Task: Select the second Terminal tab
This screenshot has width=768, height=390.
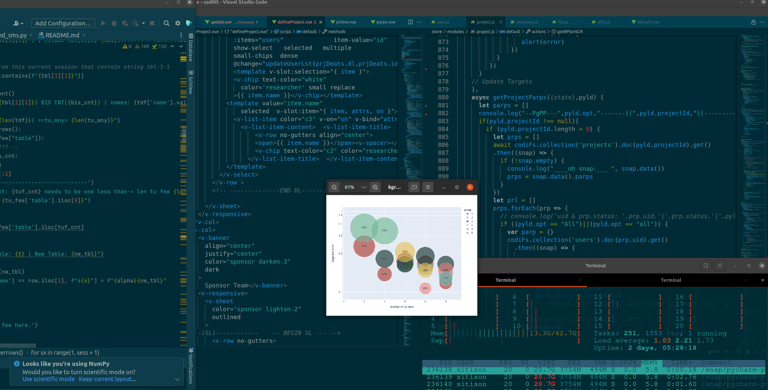Action: pos(671,280)
